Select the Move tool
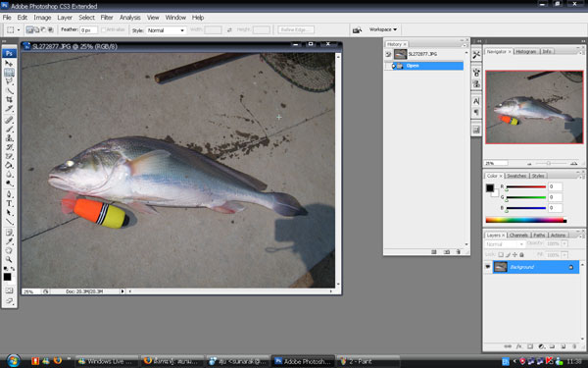 pyautogui.click(x=9, y=63)
